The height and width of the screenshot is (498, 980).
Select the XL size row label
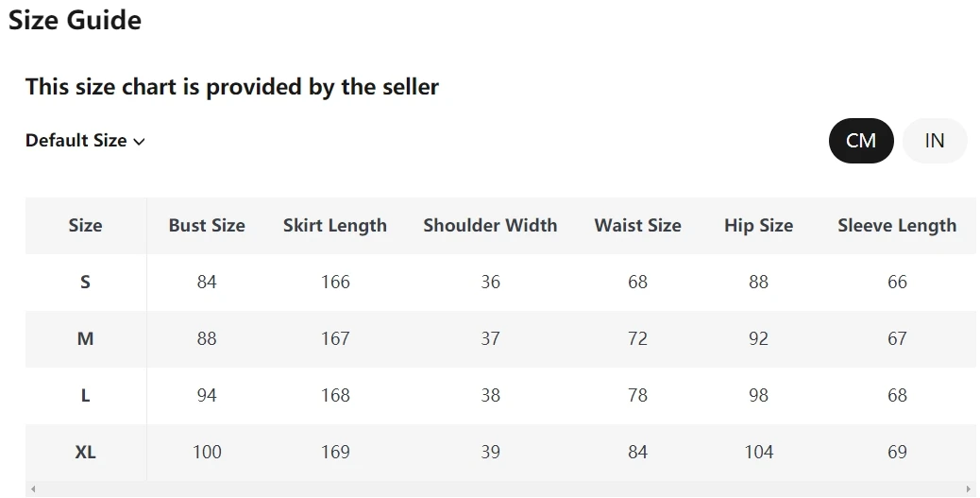coord(86,453)
